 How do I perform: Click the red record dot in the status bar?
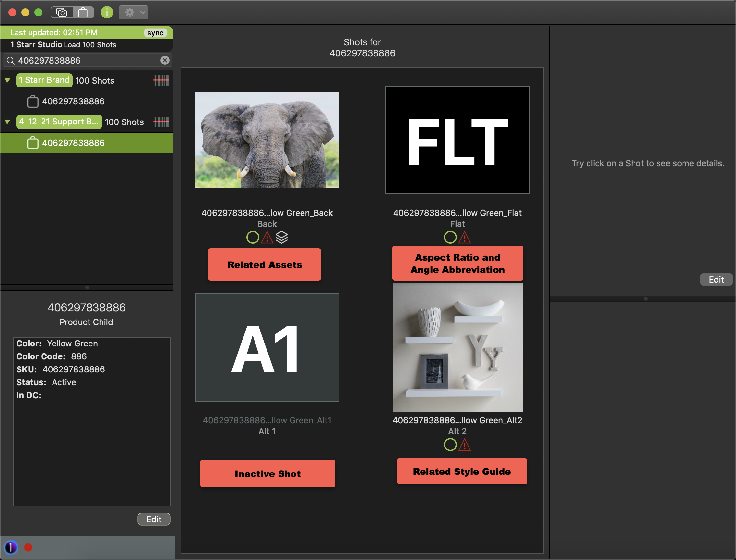tap(28, 547)
